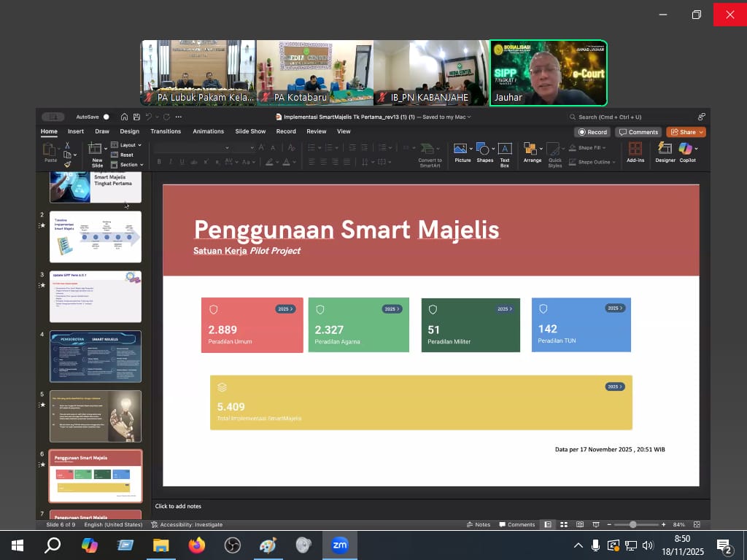This screenshot has height=560, width=747.
Task: Expand the Section dropdown
Action: pyautogui.click(x=130, y=165)
